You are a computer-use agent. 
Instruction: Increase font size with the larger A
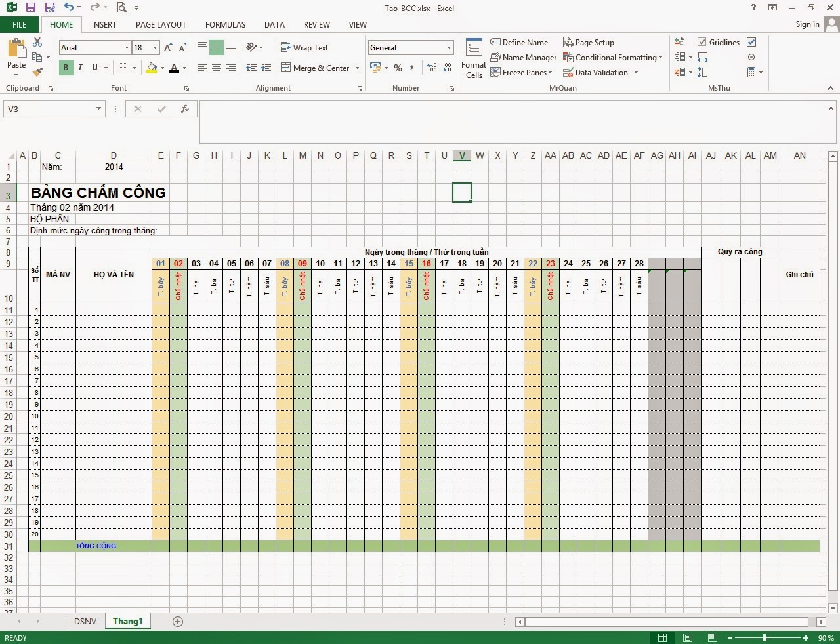pos(168,48)
